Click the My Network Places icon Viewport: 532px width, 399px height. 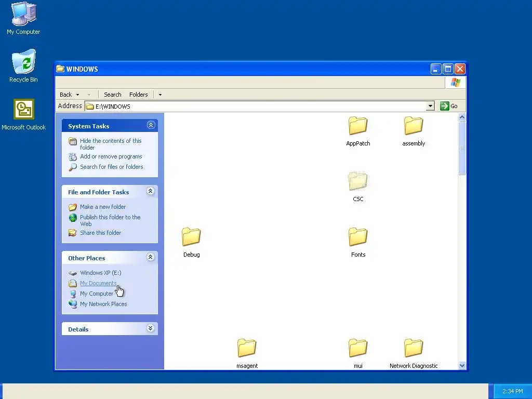pos(73,304)
